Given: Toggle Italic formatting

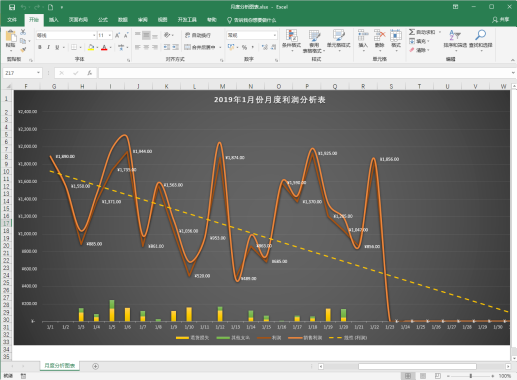Looking at the screenshot, I should coord(48,47).
